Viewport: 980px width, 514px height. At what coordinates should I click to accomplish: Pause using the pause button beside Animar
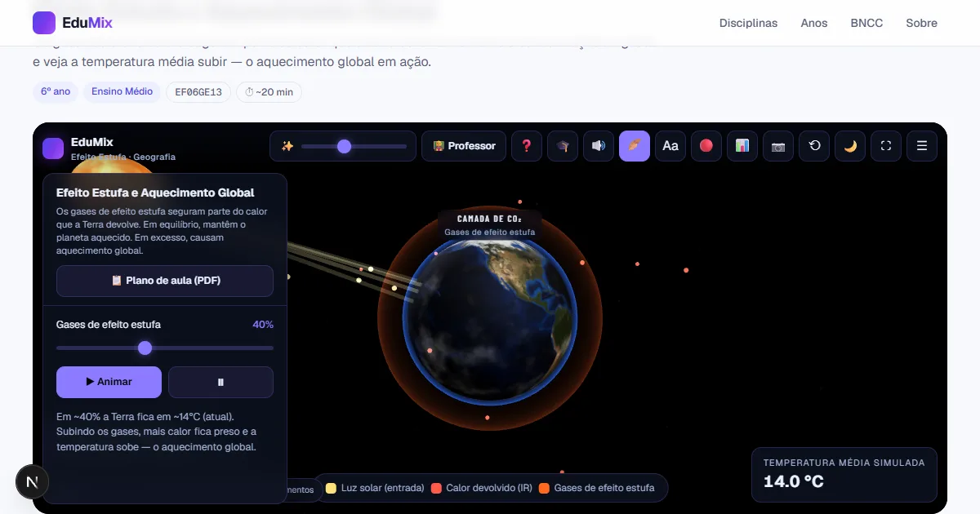coord(220,382)
